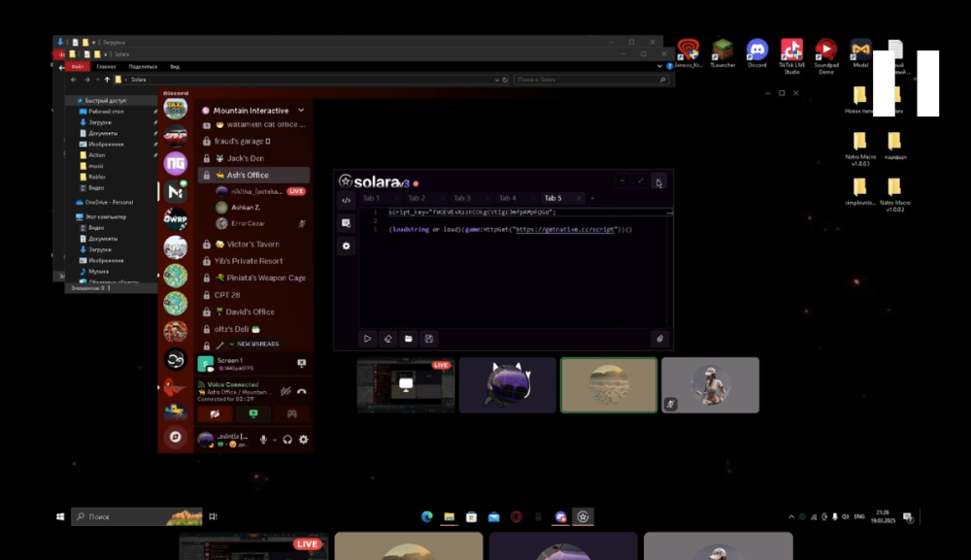971x560 pixels.
Task: Add a new tab in Solara
Action: (592, 198)
